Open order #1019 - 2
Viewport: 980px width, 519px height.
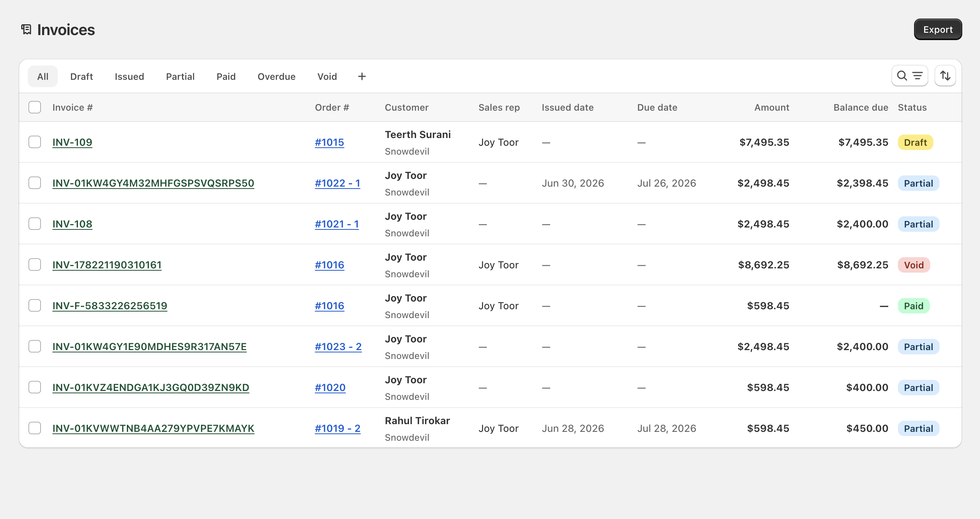pyautogui.click(x=338, y=428)
